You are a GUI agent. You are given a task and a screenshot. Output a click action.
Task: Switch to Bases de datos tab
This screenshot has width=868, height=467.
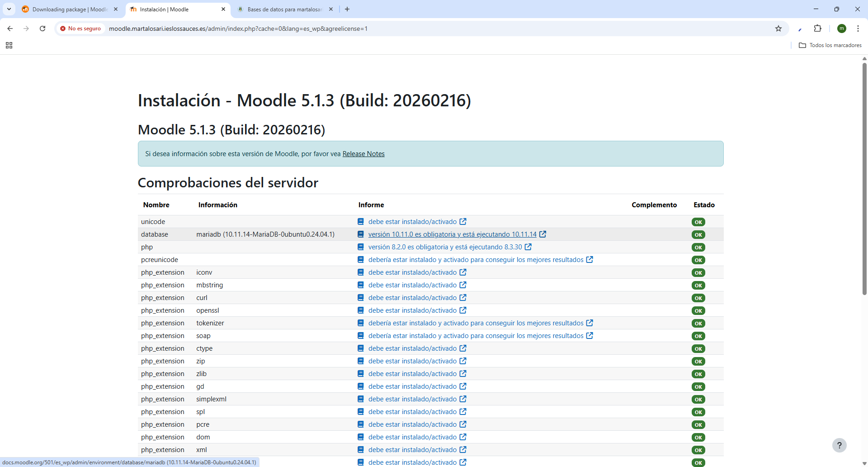[285, 9]
